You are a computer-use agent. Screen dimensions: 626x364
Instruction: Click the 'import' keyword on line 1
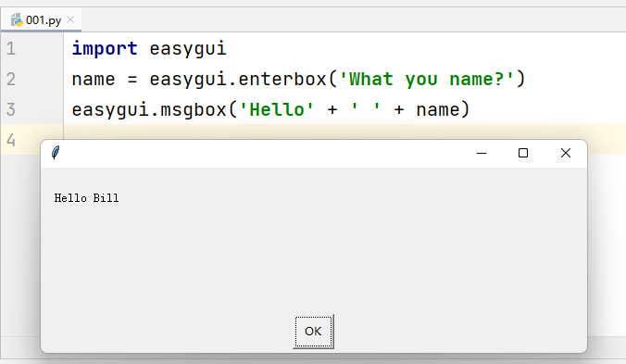[105, 49]
